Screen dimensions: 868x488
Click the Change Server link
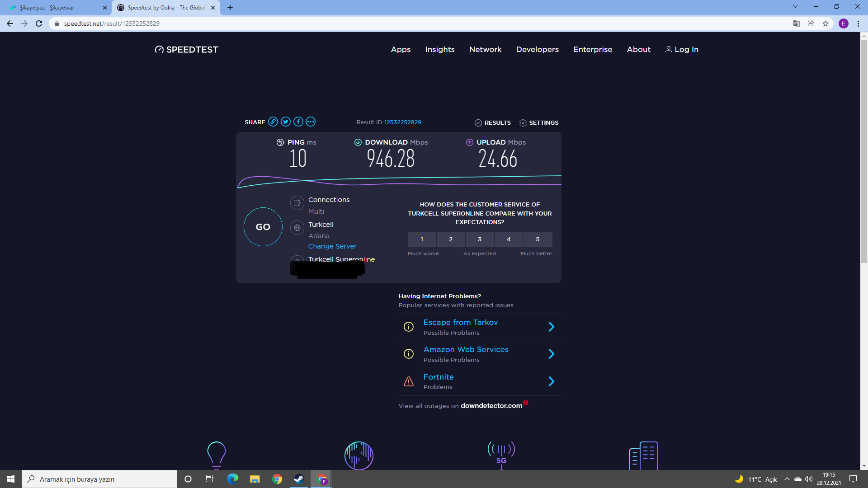point(332,246)
